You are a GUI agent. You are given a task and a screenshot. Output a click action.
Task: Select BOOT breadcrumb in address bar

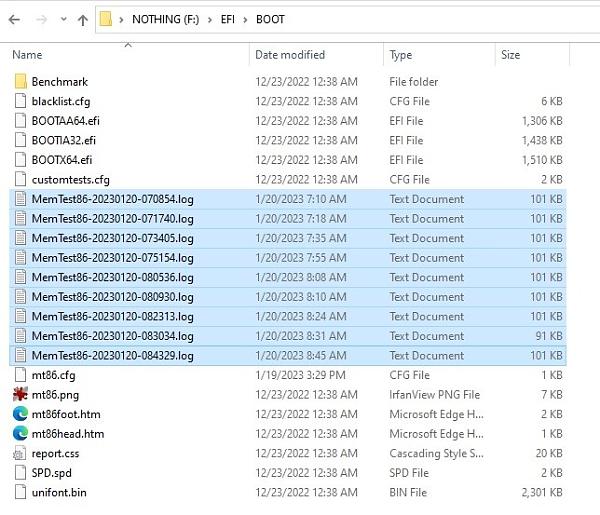point(270,19)
